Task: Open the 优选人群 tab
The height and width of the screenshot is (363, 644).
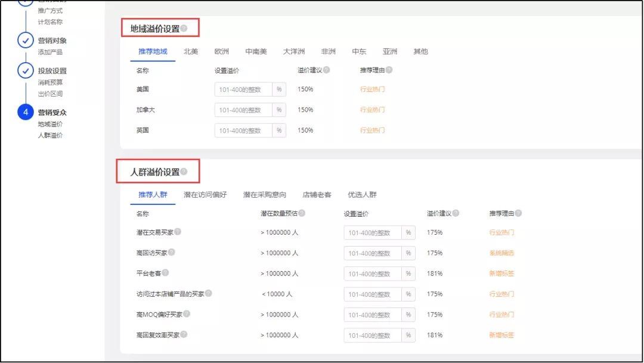Action: click(x=363, y=195)
